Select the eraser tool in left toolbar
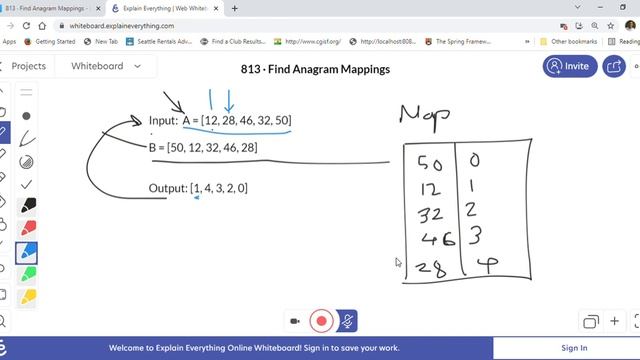 point(3,177)
